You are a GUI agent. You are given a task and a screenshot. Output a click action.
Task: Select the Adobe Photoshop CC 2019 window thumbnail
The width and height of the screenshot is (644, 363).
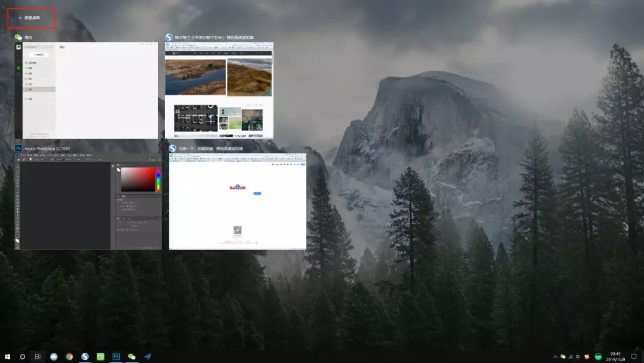point(89,201)
